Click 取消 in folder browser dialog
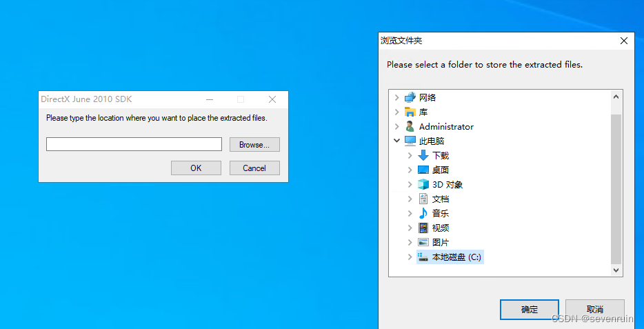The height and width of the screenshot is (329, 644). point(595,309)
